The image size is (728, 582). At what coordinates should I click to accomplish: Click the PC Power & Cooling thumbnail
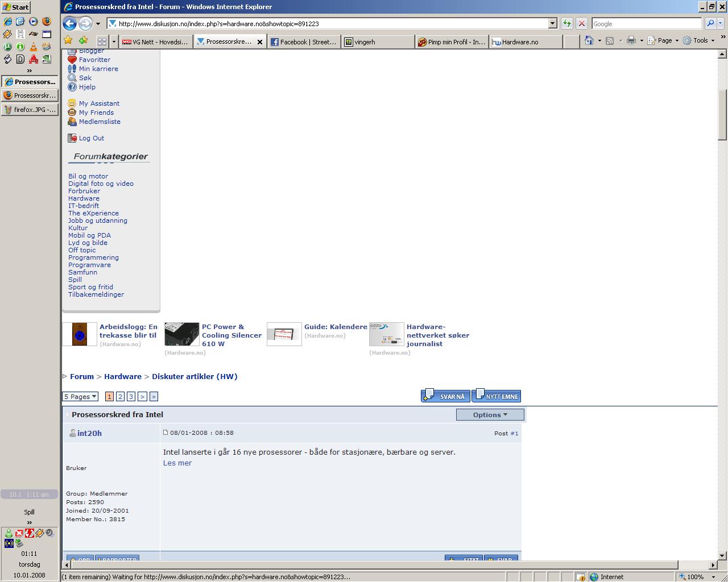tap(181, 334)
